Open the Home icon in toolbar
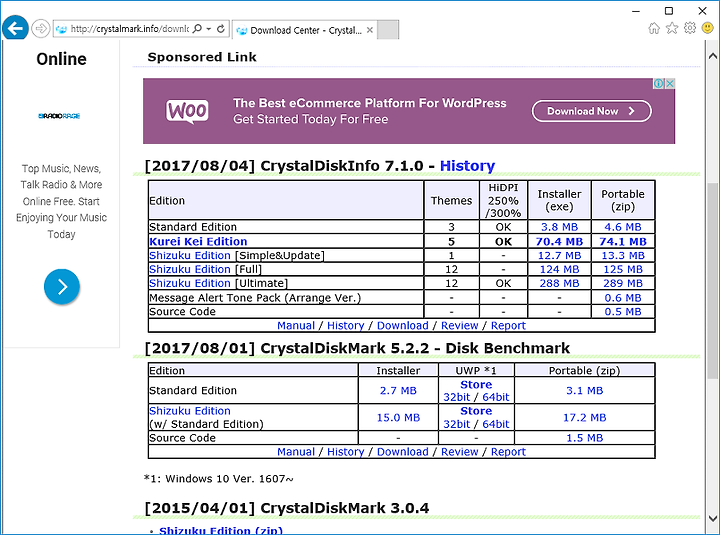The height and width of the screenshot is (535, 720). click(x=654, y=28)
